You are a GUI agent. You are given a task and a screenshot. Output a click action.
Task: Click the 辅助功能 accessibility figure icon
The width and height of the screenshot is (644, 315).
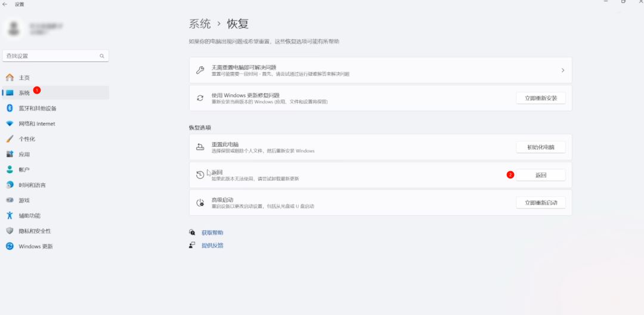[x=10, y=215]
